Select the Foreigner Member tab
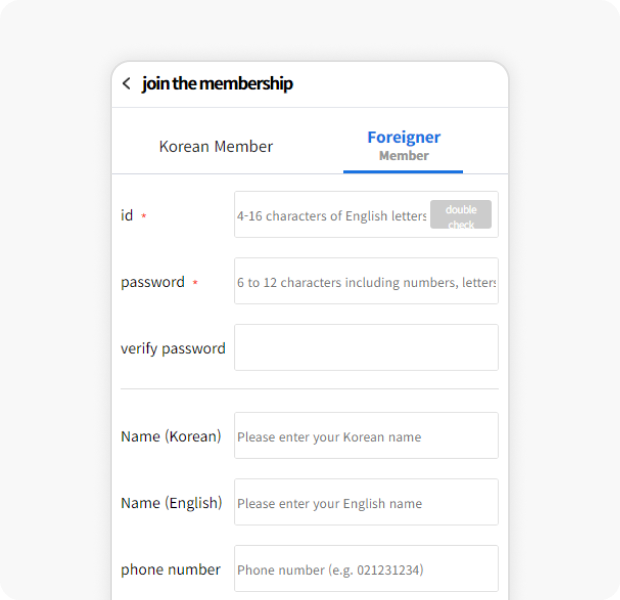The width and height of the screenshot is (620, 600). click(403, 145)
